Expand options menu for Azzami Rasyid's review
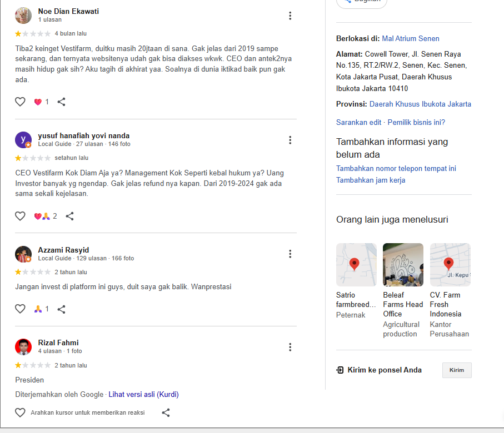The height and width of the screenshot is (433, 504). click(x=290, y=254)
